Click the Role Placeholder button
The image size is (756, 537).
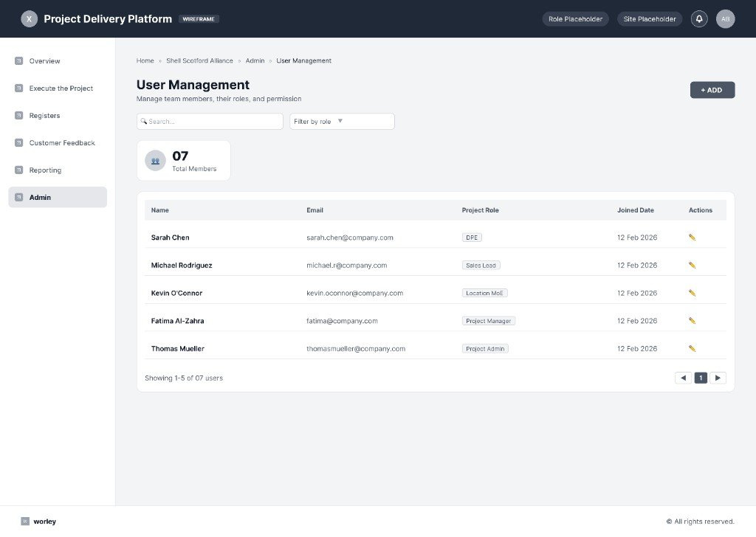(575, 18)
